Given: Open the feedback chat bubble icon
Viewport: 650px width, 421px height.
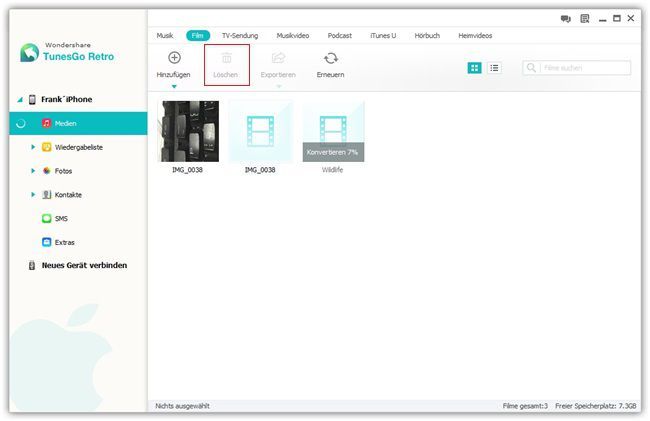Looking at the screenshot, I should (565, 19).
